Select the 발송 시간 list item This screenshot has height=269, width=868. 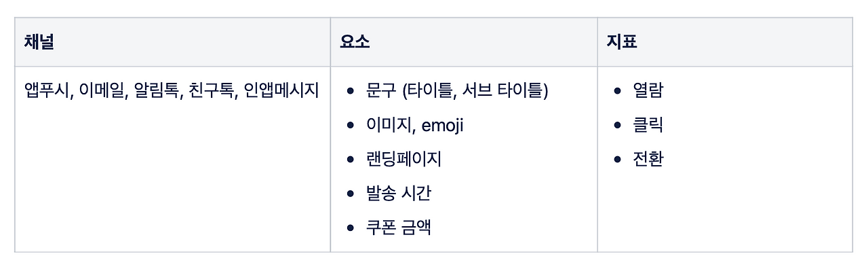[399, 193]
